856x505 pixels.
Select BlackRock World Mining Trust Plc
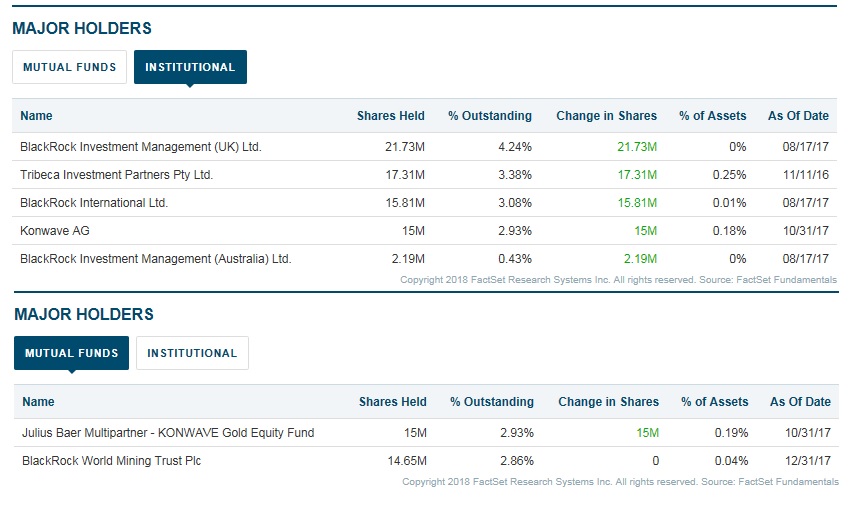coord(111,461)
